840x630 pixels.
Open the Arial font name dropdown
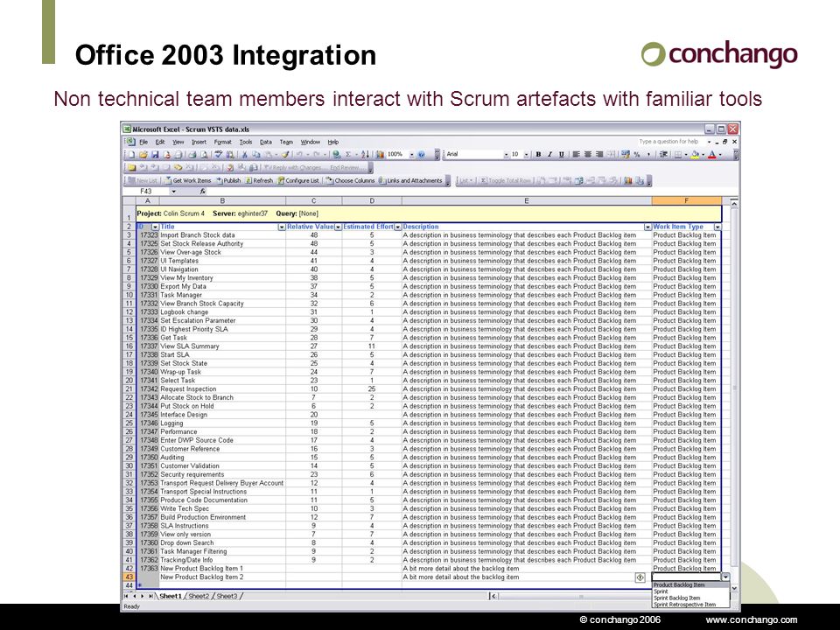point(506,154)
